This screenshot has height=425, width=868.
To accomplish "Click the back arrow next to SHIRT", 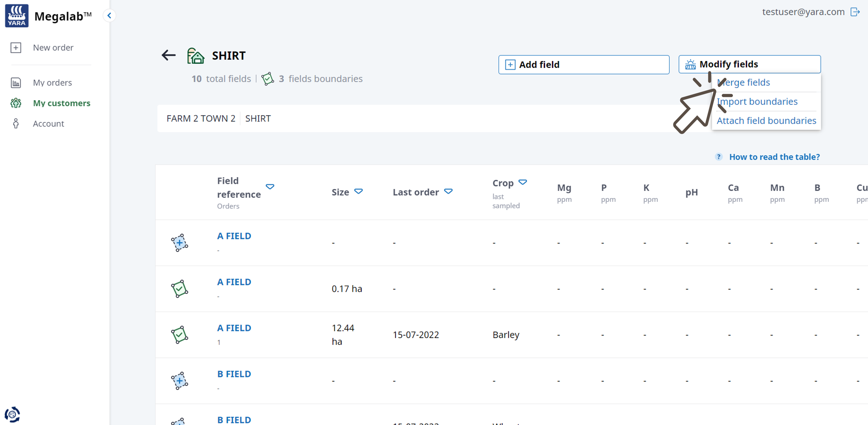I will (169, 55).
